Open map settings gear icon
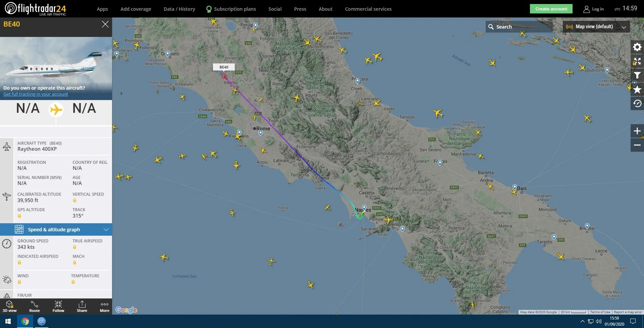 [637, 47]
